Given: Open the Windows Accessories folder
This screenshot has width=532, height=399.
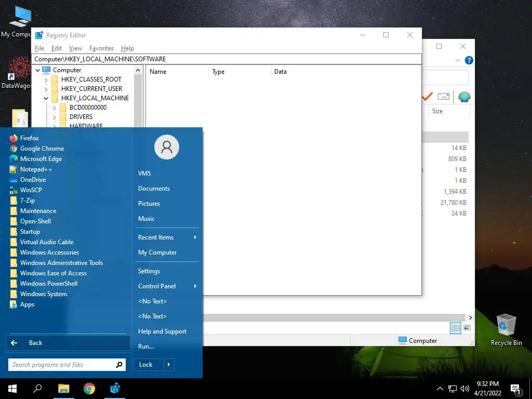Looking at the screenshot, I should [44, 252].
